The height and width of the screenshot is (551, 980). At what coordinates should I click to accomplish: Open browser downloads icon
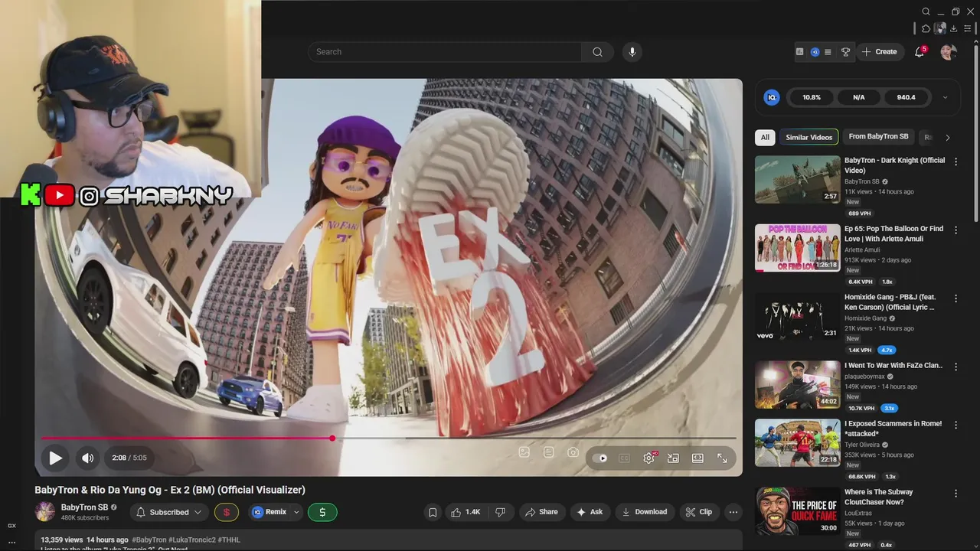[954, 28]
